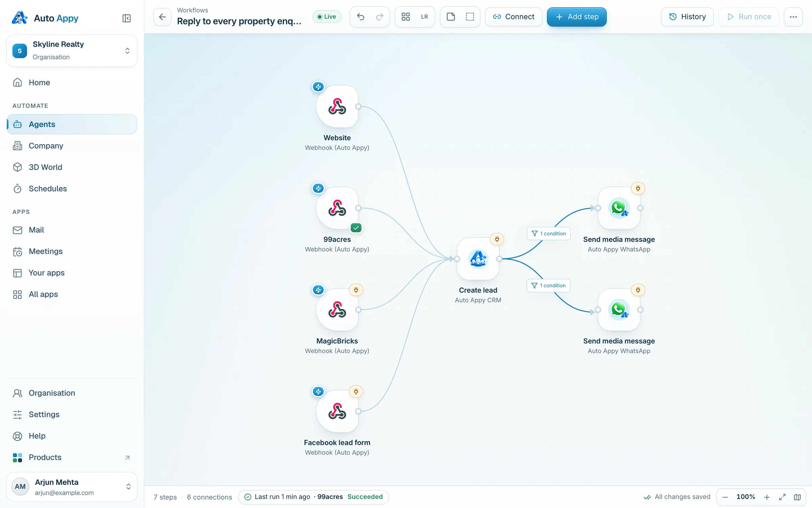Zoom out with the minus button
The image size is (812, 508).
[x=725, y=497]
